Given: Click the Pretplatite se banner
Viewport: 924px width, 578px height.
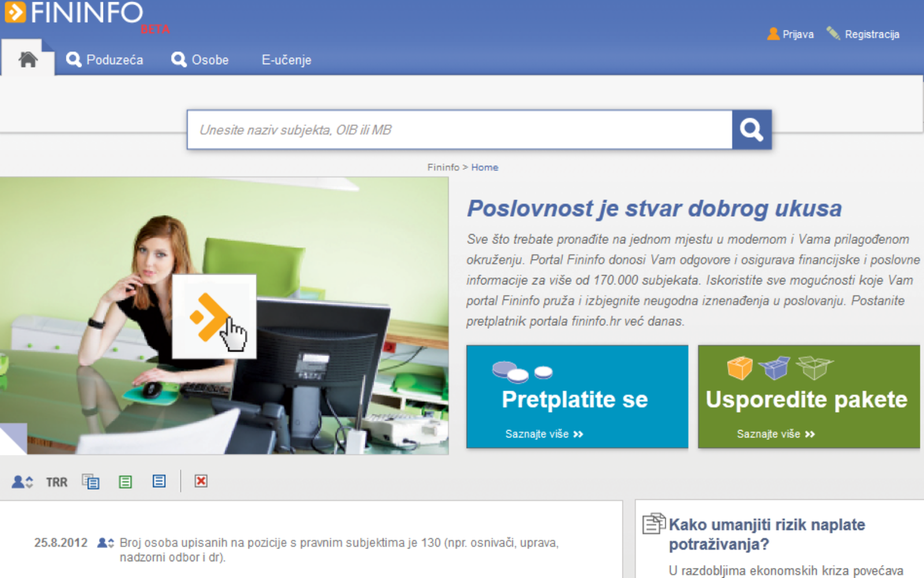Looking at the screenshot, I should click(x=576, y=397).
